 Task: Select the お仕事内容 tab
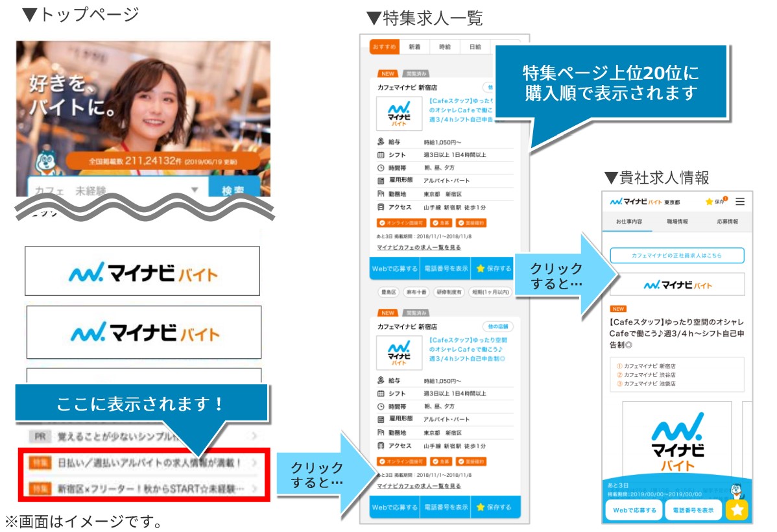tap(629, 222)
